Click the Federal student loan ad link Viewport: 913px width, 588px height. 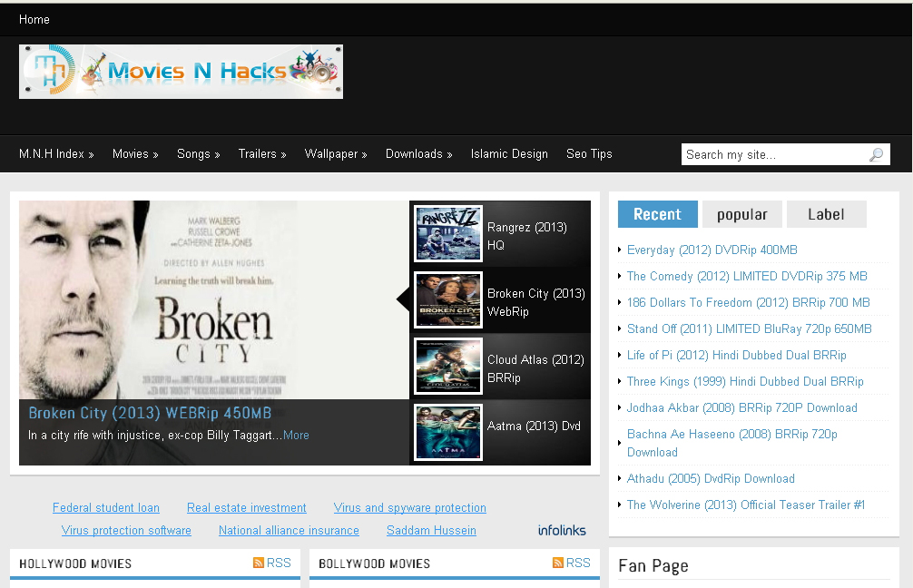(106, 507)
